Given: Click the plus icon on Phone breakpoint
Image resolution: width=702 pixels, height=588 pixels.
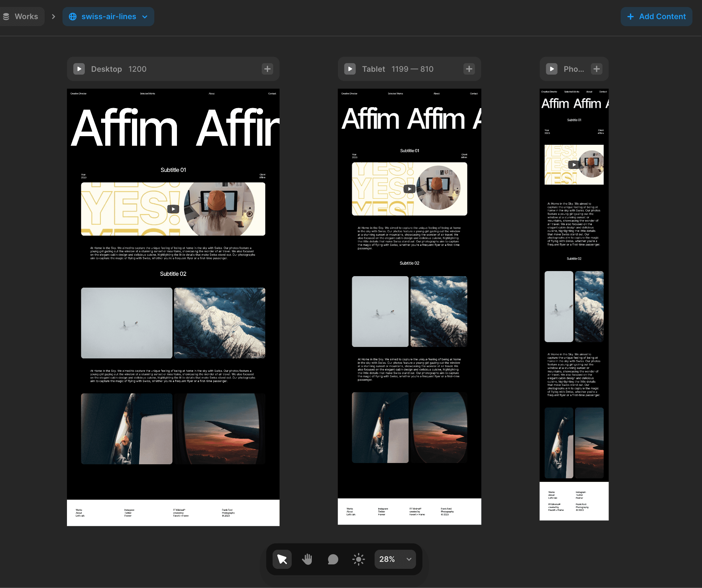Looking at the screenshot, I should coord(596,69).
